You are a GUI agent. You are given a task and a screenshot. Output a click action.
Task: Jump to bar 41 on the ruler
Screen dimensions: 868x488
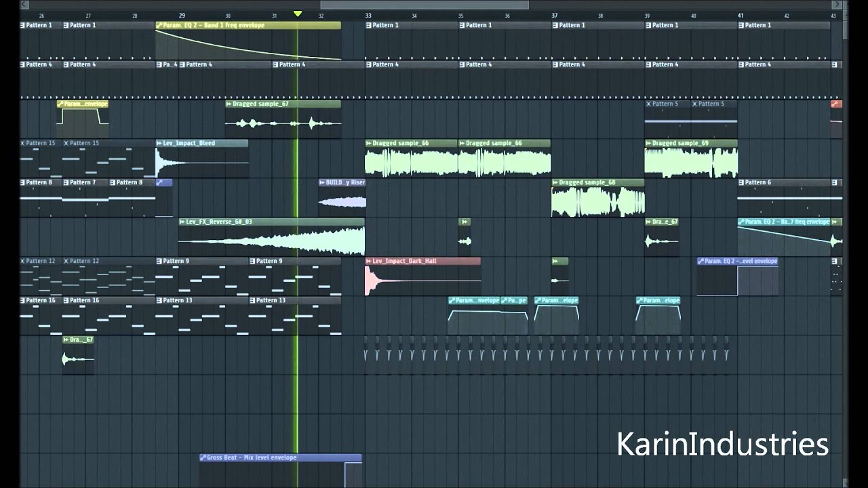pyautogui.click(x=741, y=15)
